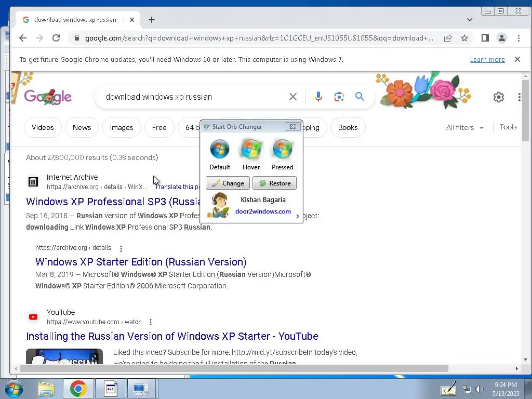The width and height of the screenshot is (532, 399).
Task: Click the Hover orb image
Action: [x=251, y=149]
